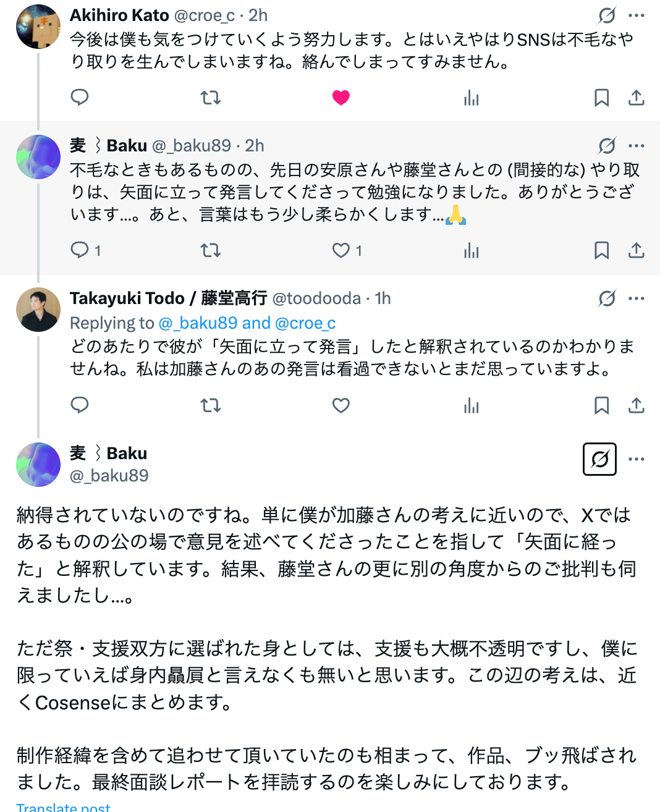This screenshot has width=660, height=812.
Task: Bookmark Akihiro Kato's tweet
Action: tap(601, 98)
